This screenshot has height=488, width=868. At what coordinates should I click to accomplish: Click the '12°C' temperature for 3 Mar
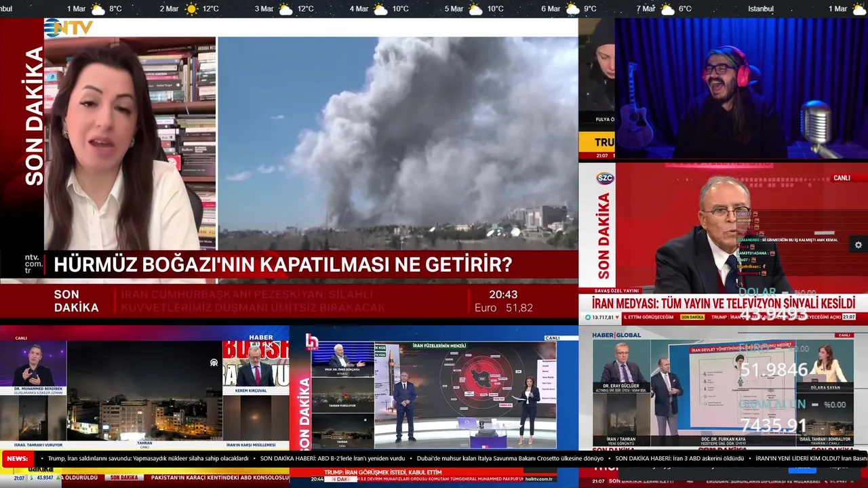[x=306, y=9]
